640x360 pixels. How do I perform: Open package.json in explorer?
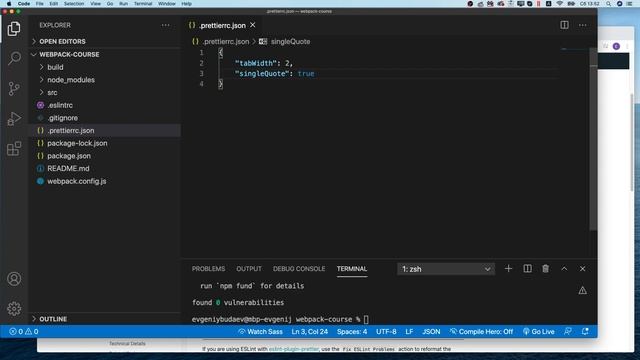pos(69,156)
